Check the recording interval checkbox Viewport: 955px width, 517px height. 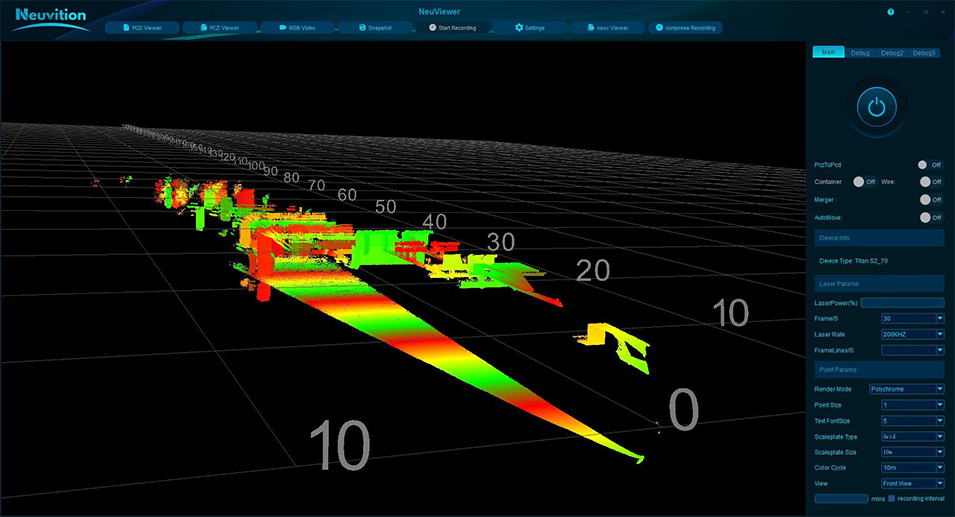[x=892, y=498]
